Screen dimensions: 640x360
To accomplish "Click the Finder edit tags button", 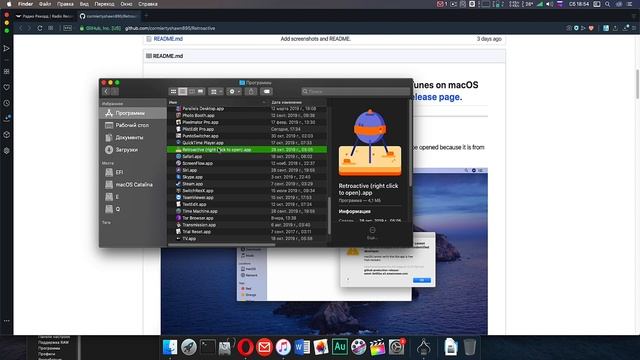I will click(267, 91).
